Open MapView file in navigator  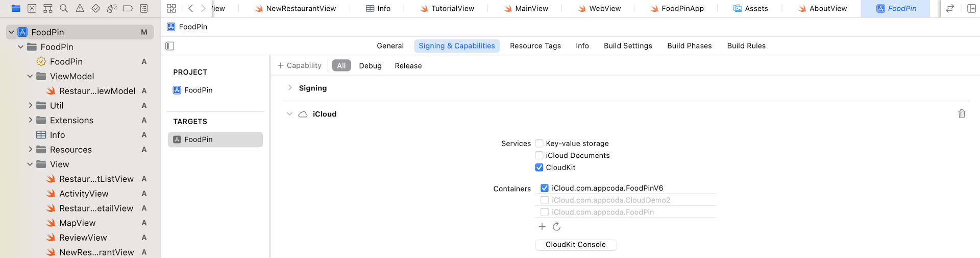click(77, 223)
